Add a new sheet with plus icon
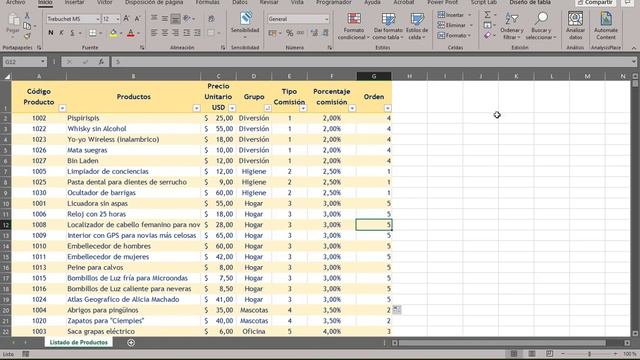640x360 pixels. point(131,342)
